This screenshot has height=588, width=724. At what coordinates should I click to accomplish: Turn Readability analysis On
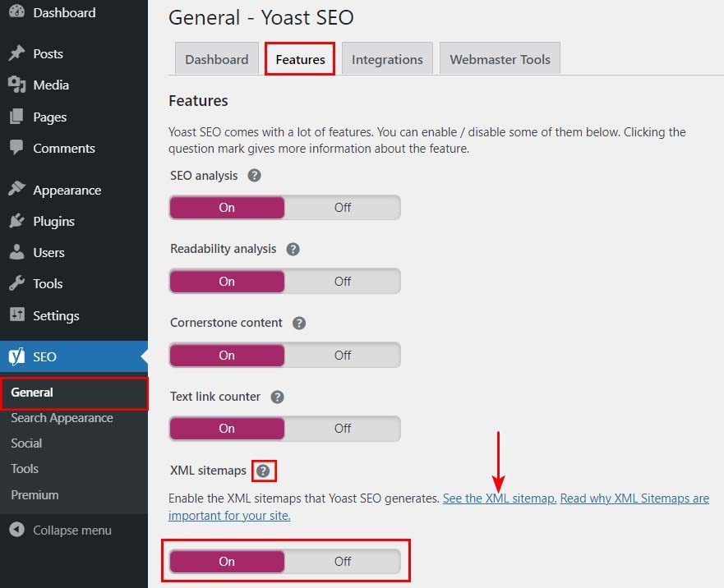(227, 282)
